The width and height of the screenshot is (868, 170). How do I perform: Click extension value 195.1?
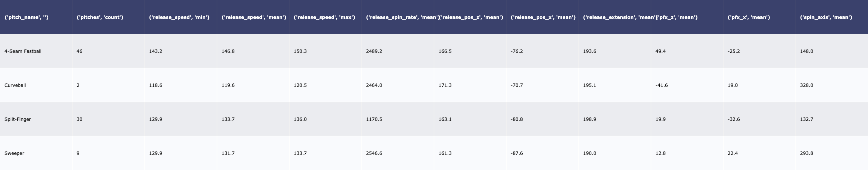[x=589, y=85]
